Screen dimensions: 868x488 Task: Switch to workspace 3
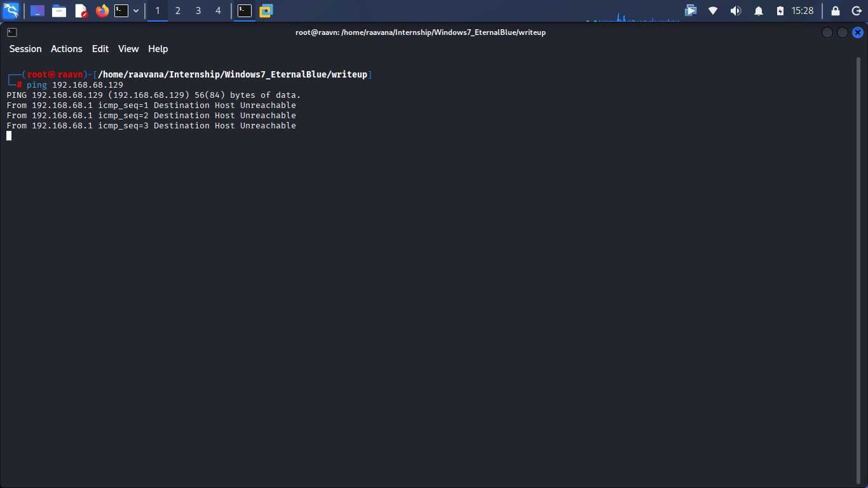click(198, 11)
